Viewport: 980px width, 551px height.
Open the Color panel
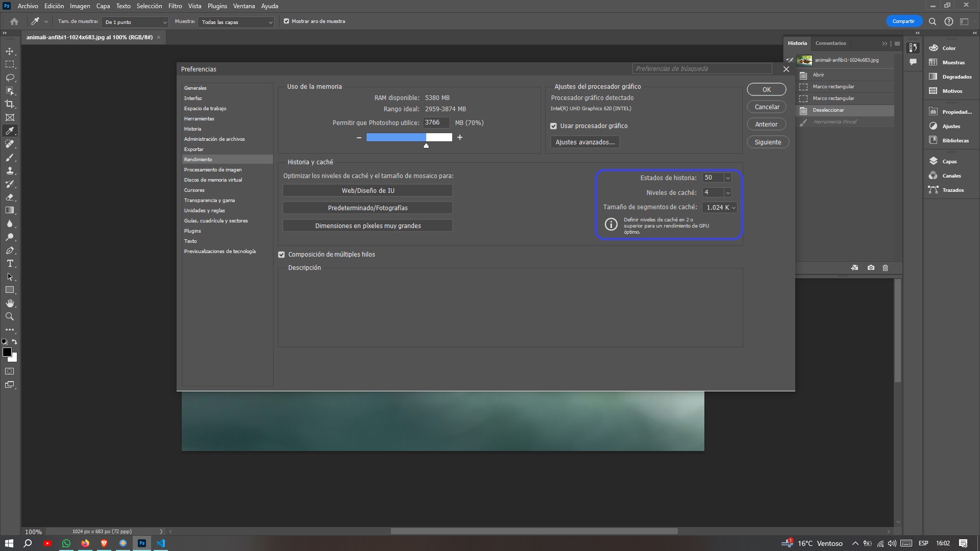click(x=949, y=48)
